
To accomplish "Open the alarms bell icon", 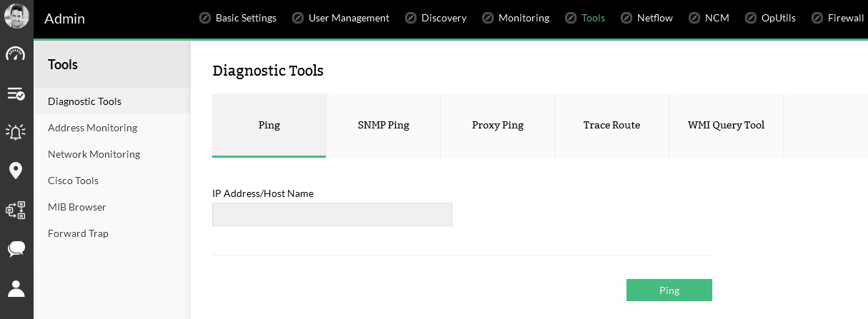I will click(16, 132).
